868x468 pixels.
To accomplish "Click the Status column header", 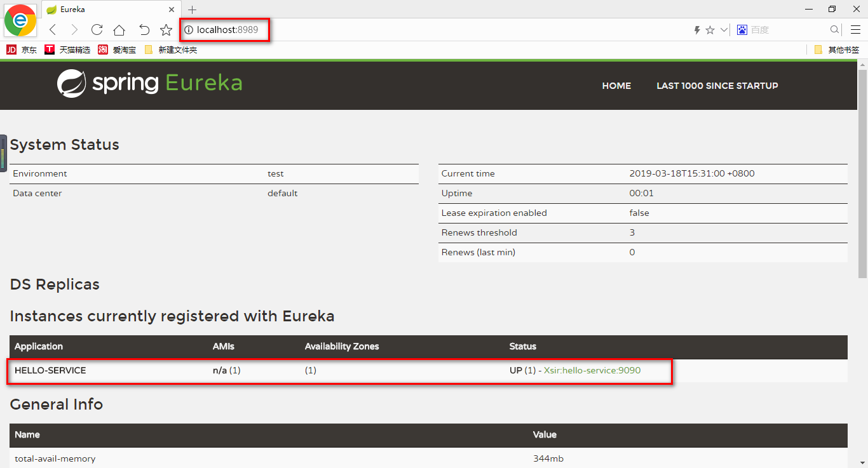I will click(x=523, y=346).
